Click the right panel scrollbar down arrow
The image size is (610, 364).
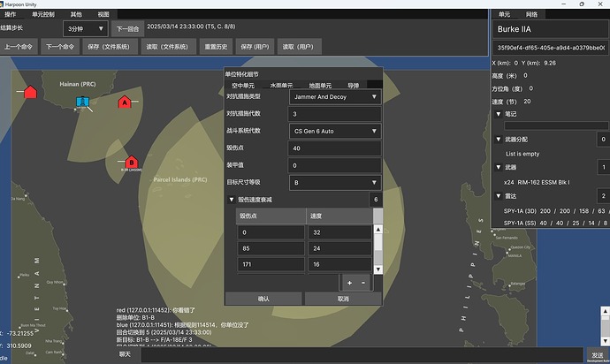[x=605, y=341]
